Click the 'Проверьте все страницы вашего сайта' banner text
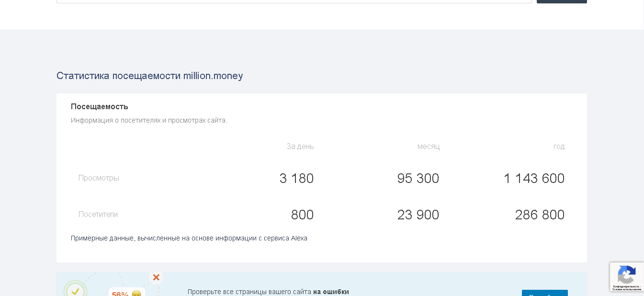The height and width of the screenshot is (296, 644). (249, 292)
